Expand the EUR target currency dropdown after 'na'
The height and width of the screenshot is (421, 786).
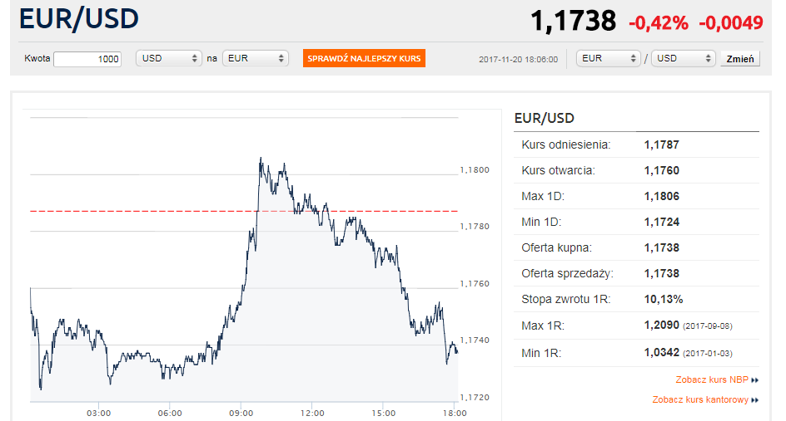click(255, 59)
